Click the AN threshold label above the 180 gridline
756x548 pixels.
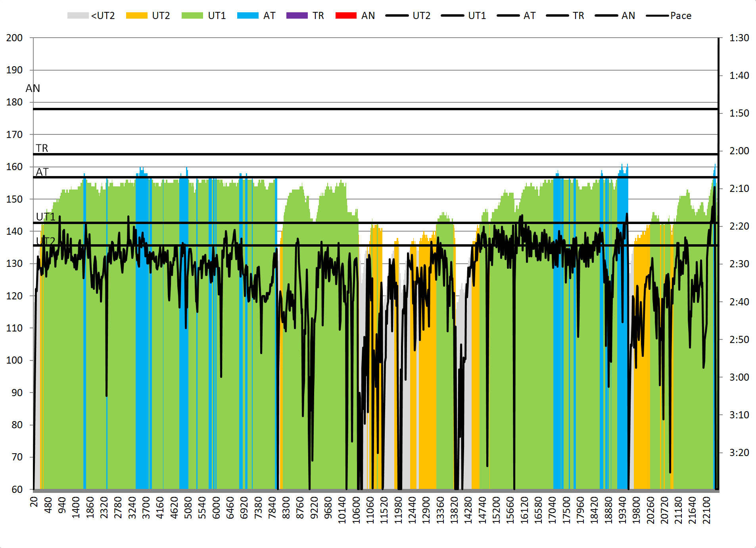click(33, 88)
